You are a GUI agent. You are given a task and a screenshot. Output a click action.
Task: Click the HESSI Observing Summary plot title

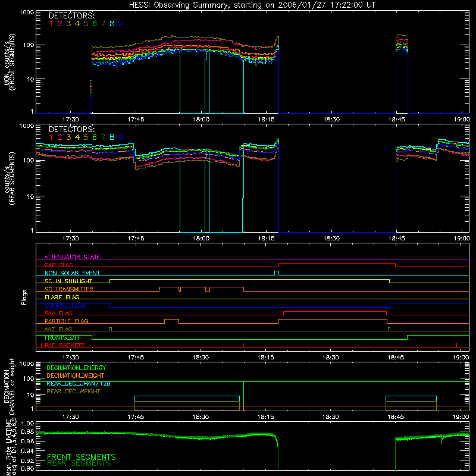[x=252, y=5]
